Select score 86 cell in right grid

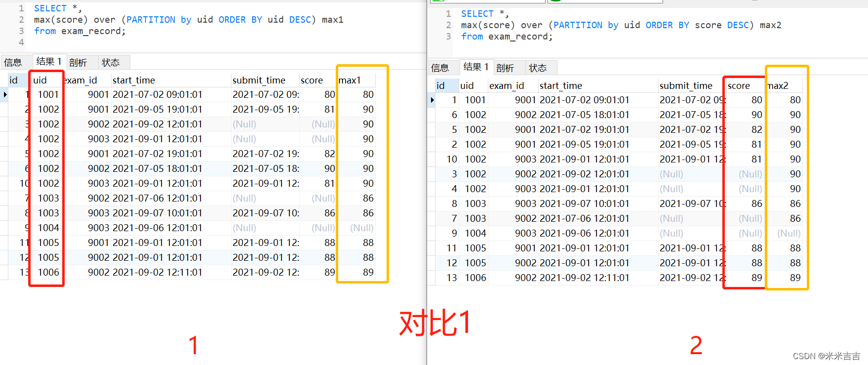click(x=745, y=203)
